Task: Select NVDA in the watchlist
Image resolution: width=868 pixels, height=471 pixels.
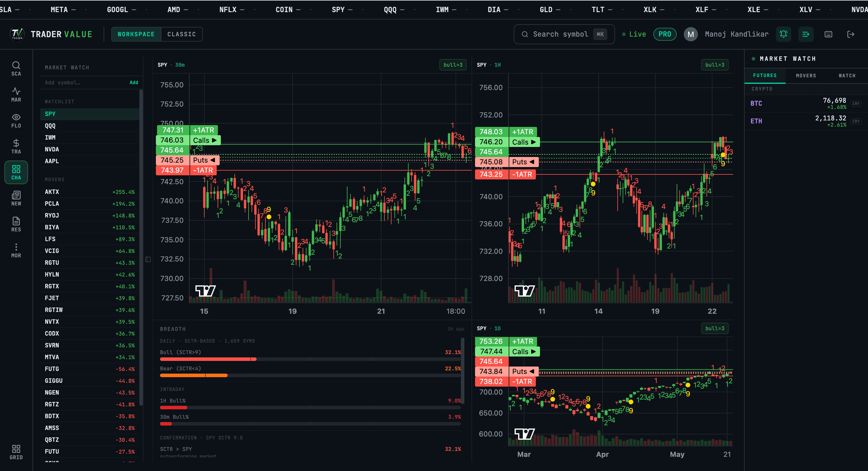Action: pos(90,149)
